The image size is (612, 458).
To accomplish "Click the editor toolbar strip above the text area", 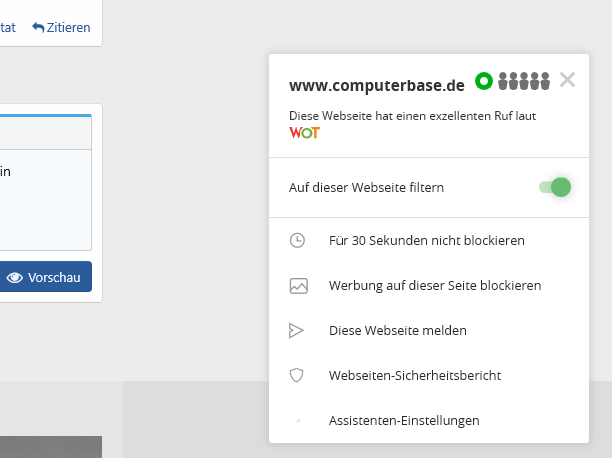I will point(46,133).
